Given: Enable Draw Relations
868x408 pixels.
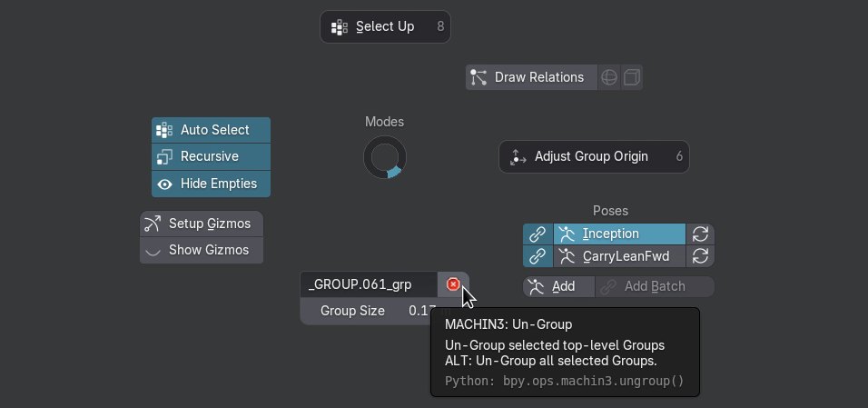Looking at the screenshot, I should (x=531, y=77).
